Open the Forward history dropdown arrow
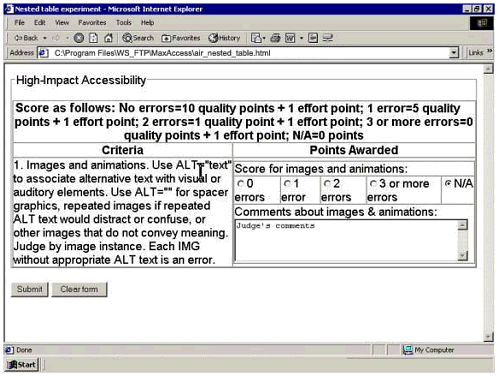The height and width of the screenshot is (376, 499). pos(67,38)
